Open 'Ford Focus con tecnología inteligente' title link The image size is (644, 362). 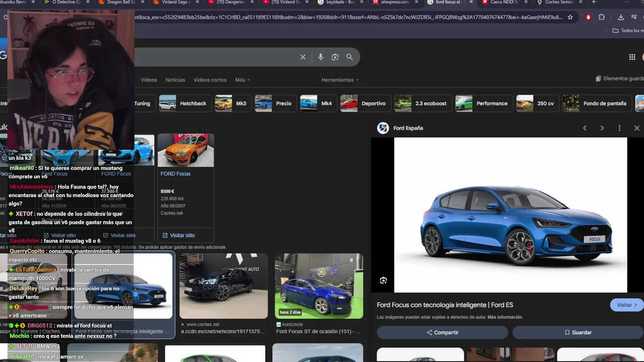(445, 305)
